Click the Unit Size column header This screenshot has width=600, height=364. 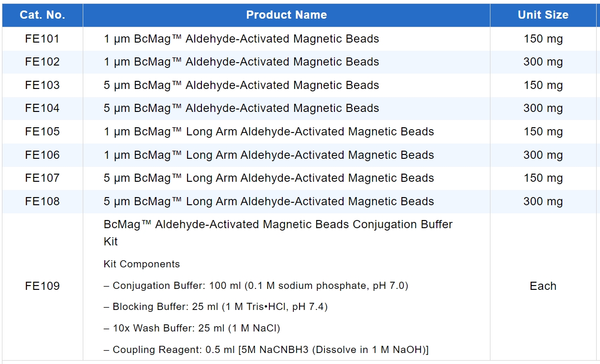coord(543,15)
